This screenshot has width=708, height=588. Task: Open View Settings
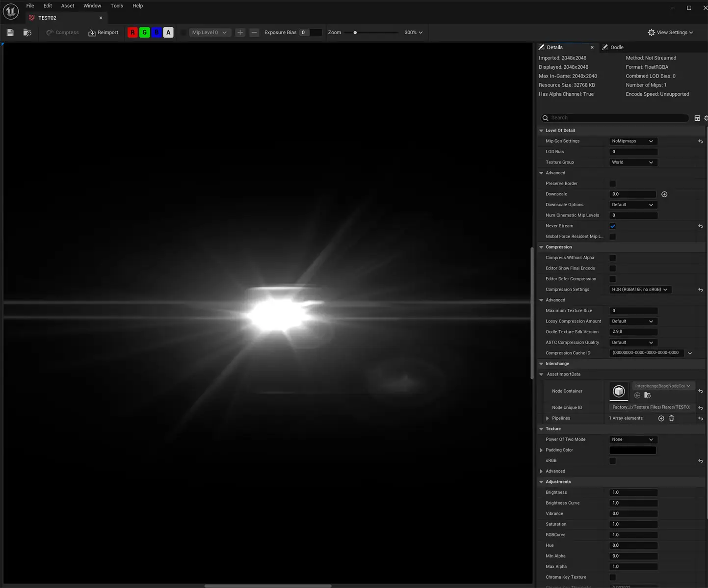pos(670,32)
